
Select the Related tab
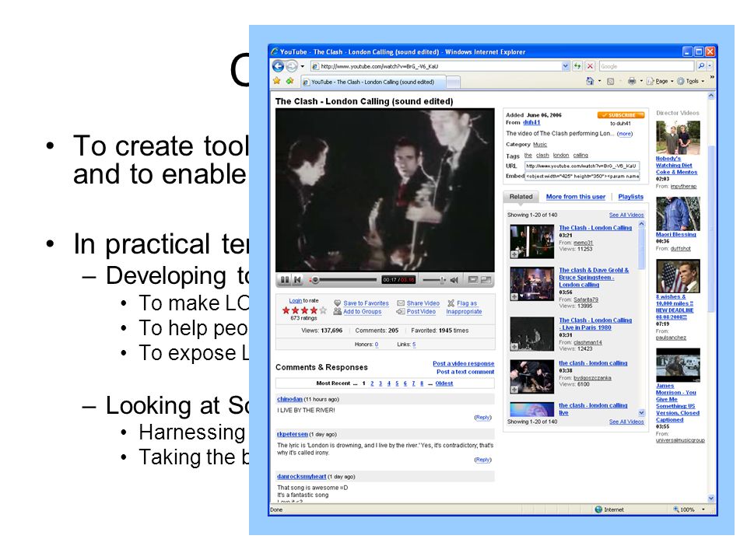(x=521, y=197)
